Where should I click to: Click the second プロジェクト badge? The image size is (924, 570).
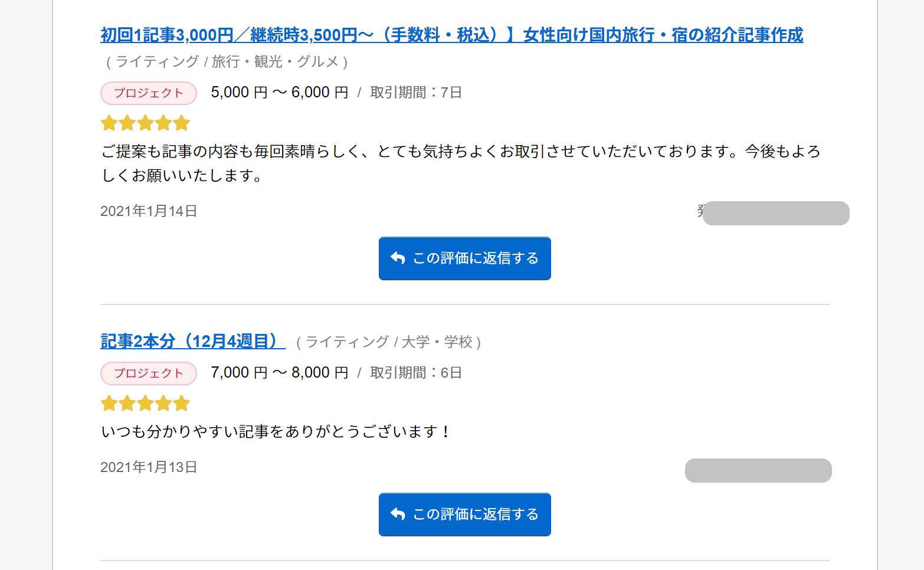149,374
